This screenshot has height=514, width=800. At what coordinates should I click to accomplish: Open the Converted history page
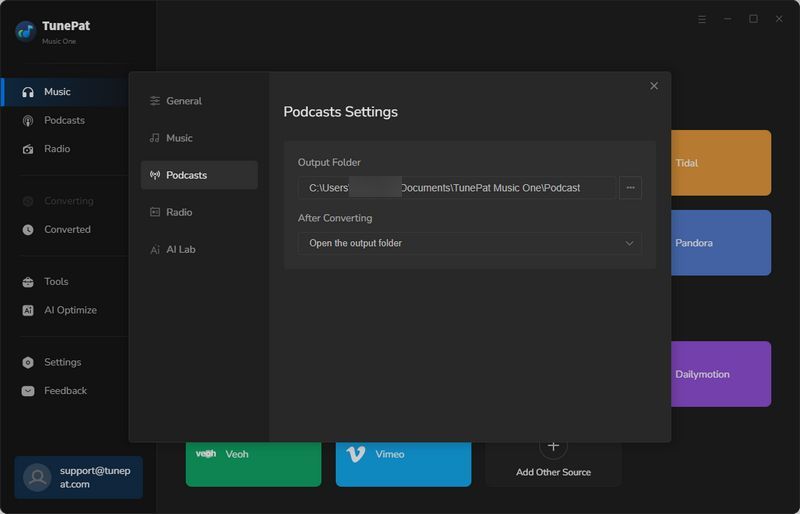(x=67, y=229)
